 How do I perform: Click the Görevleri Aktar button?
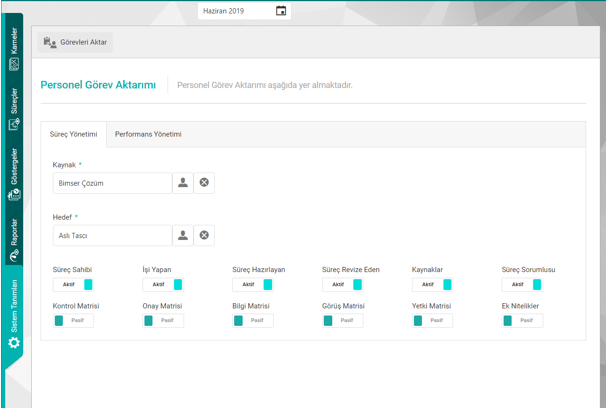76,42
